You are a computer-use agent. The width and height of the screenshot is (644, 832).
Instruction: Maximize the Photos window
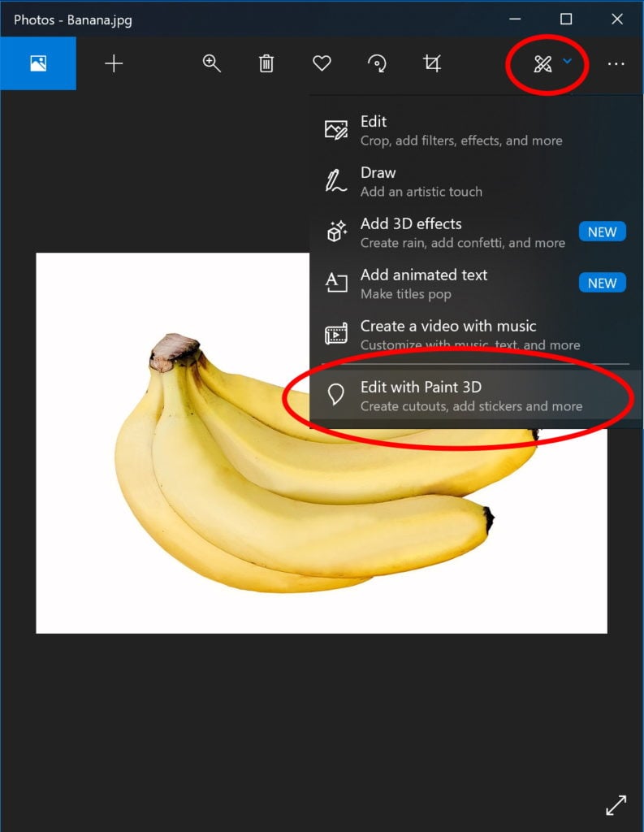566,19
